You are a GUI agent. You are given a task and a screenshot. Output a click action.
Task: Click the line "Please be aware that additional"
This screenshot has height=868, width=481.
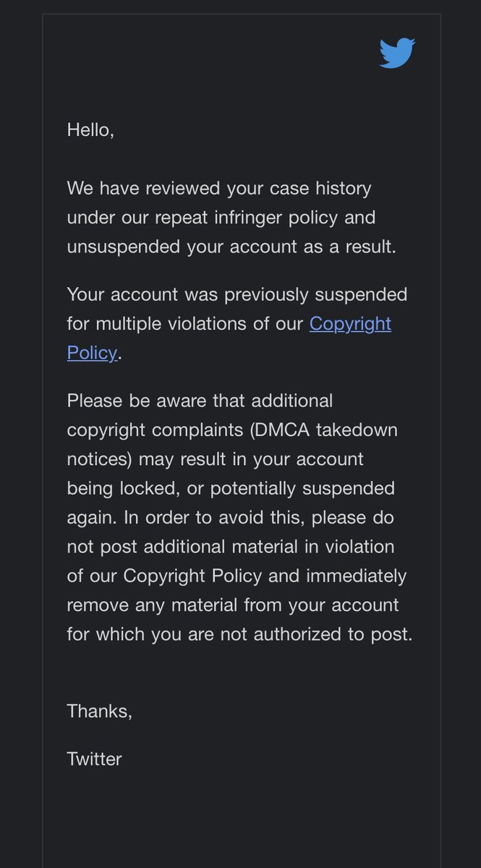[200, 401]
